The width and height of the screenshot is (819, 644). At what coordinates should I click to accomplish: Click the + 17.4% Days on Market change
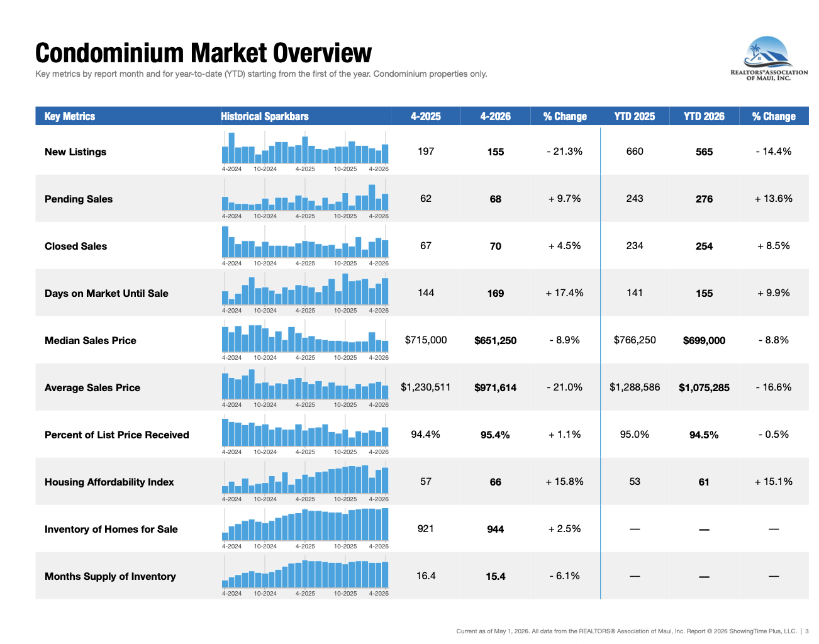(565, 293)
